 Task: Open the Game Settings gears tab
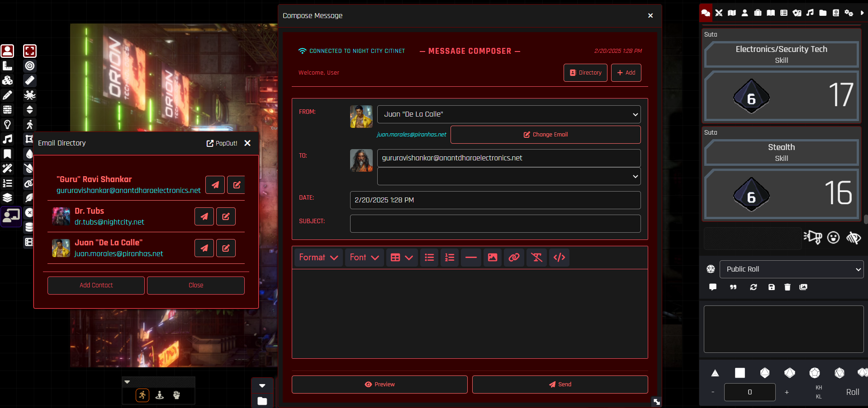point(849,13)
